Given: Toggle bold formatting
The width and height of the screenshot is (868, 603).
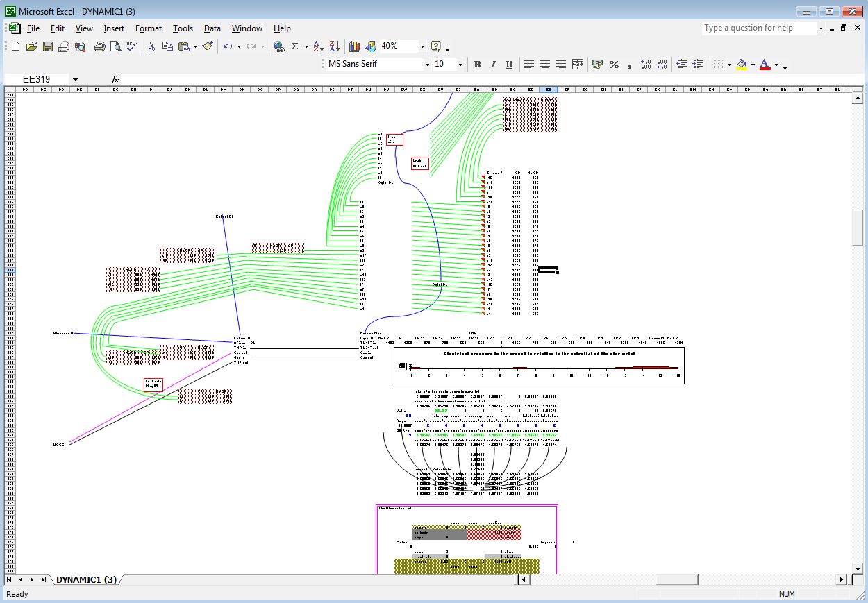Looking at the screenshot, I should click(x=477, y=65).
